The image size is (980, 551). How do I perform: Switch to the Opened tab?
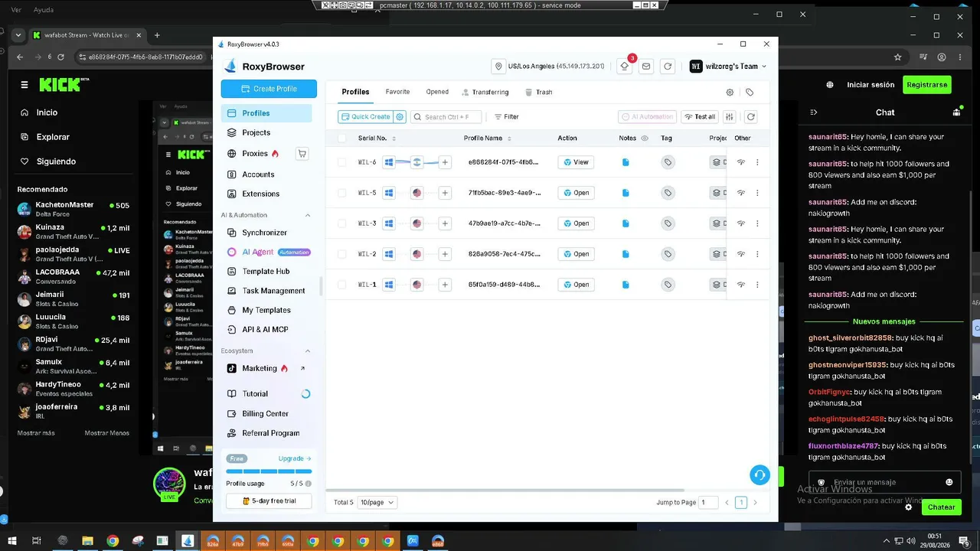pyautogui.click(x=437, y=92)
